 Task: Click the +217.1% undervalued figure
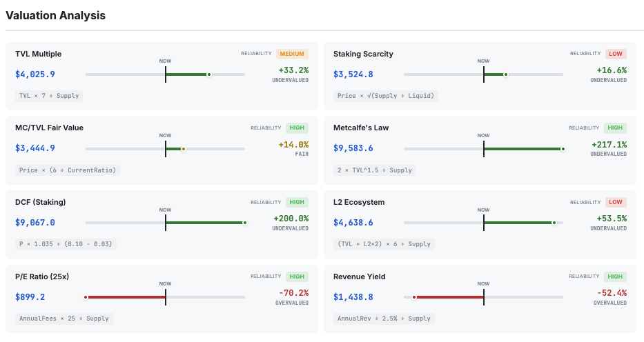(609, 145)
